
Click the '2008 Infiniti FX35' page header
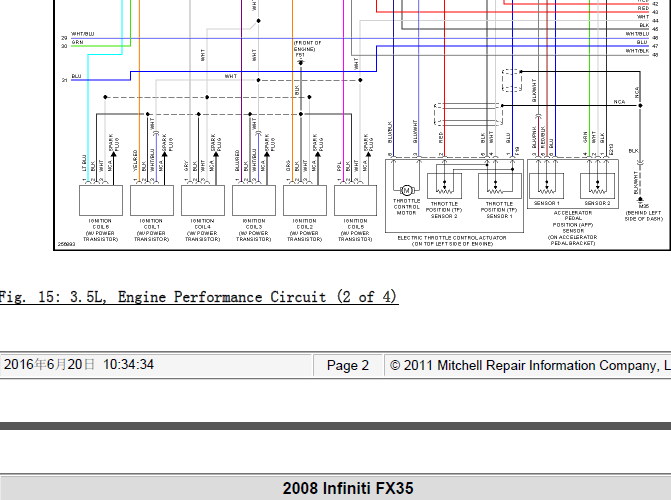[x=348, y=488]
